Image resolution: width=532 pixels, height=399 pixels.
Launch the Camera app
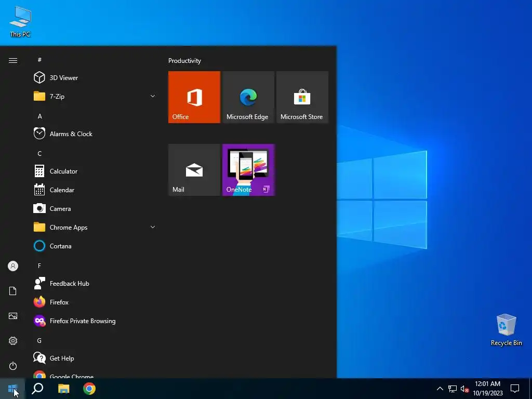click(x=95, y=209)
